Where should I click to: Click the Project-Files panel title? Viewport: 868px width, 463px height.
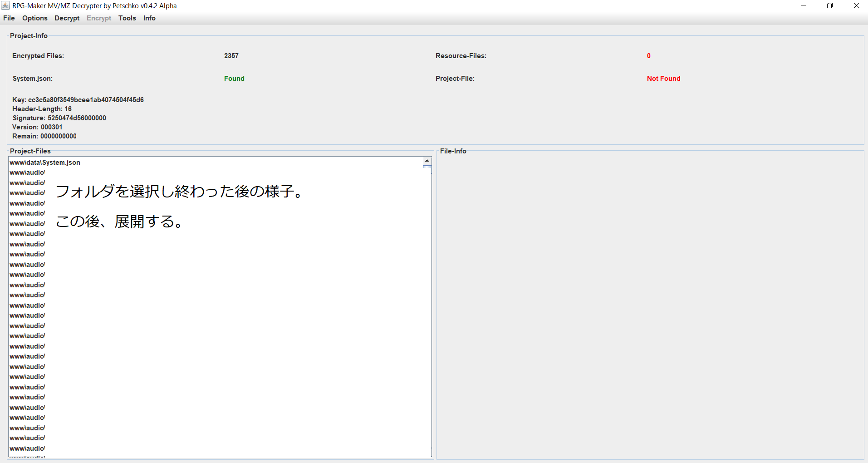pos(30,151)
